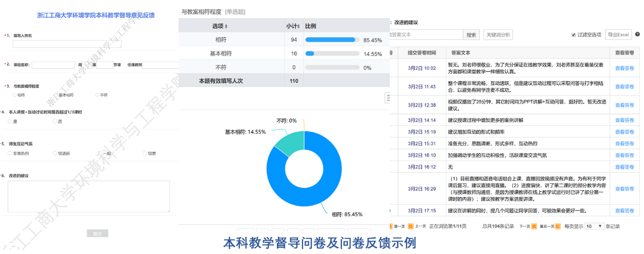The image size is (644, 254).
Task: Click the chart menu icon above donut chart
Action: (387, 97)
